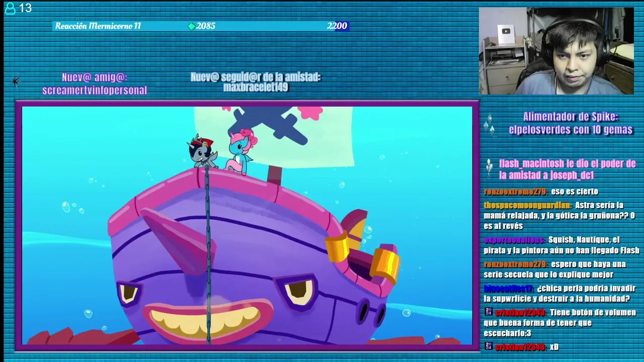Image resolution: width=644 pixels, height=362 pixels.
Task: Click viewer count number 13
Action: (25, 8)
